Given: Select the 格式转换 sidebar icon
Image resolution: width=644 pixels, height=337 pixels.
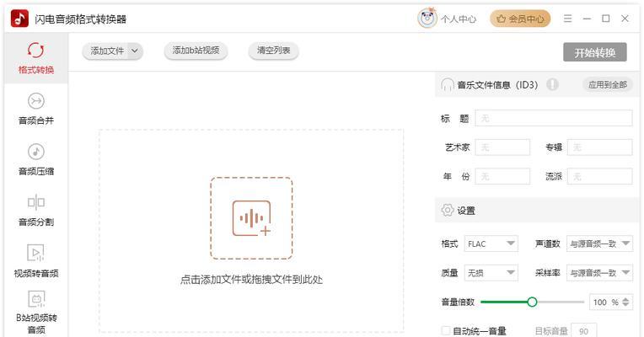Looking at the screenshot, I should pos(35,51).
